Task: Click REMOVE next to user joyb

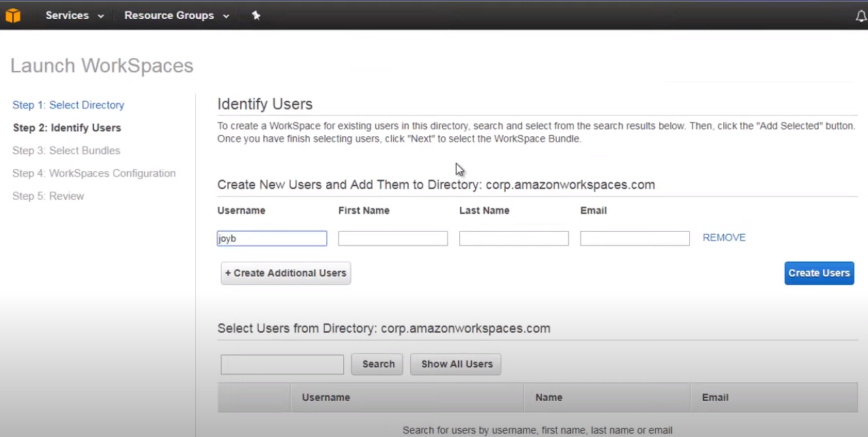Action: click(x=724, y=237)
